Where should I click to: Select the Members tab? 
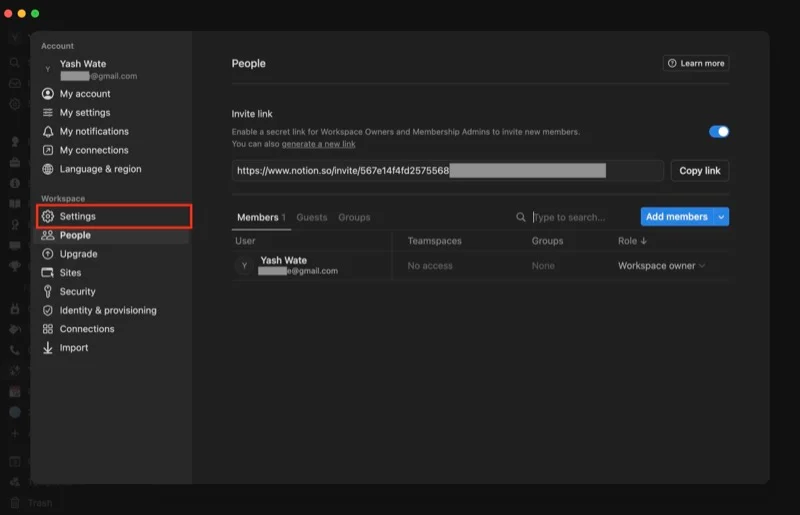pyautogui.click(x=261, y=217)
